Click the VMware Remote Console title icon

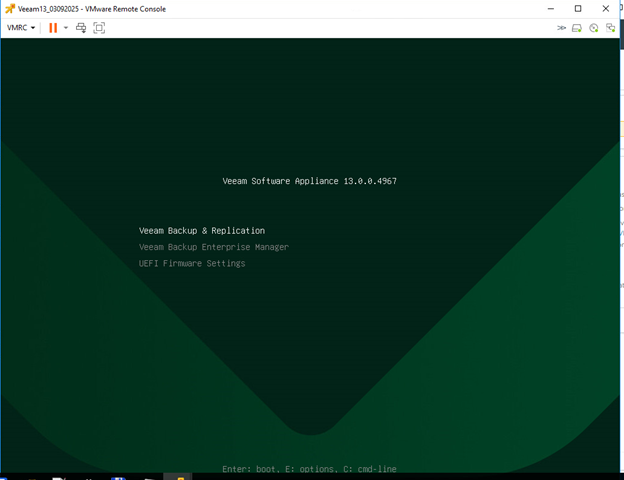coord(9,9)
